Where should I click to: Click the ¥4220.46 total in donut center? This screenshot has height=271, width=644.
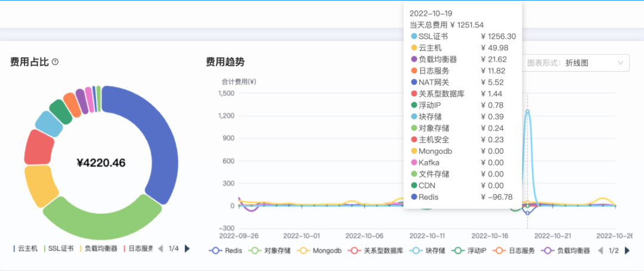click(x=101, y=163)
